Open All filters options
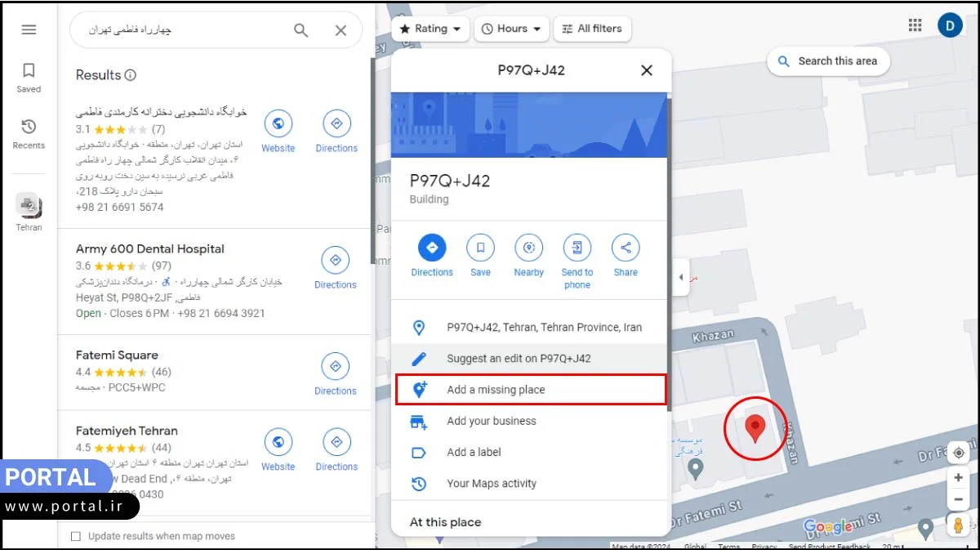The height and width of the screenshot is (550, 980). point(592,29)
